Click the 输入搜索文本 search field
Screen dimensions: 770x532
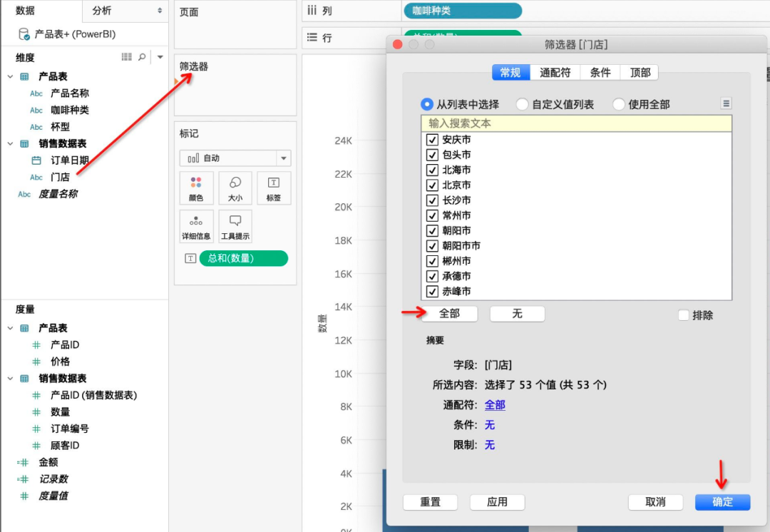coord(576,123)
